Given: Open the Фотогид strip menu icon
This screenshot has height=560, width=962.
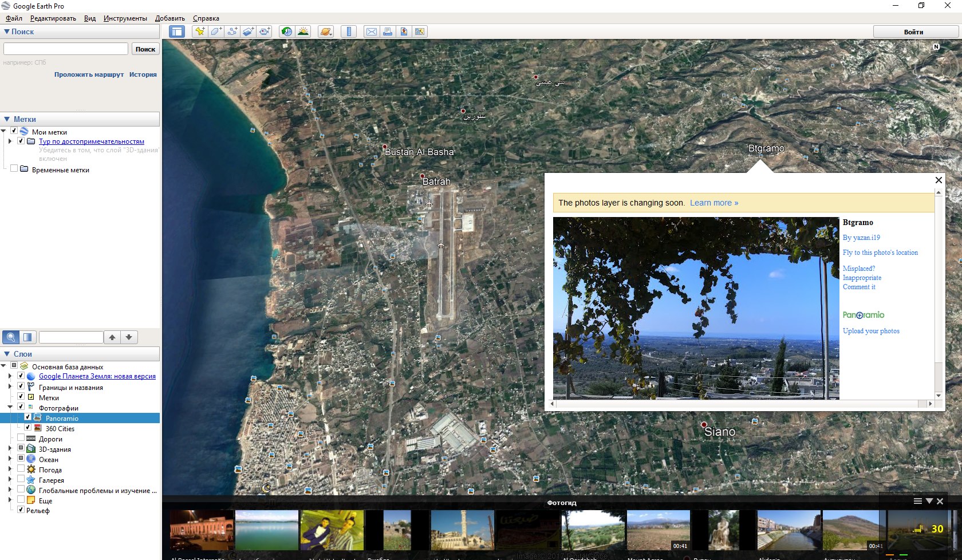Looking at the screenshot, I should pos(917,501).
